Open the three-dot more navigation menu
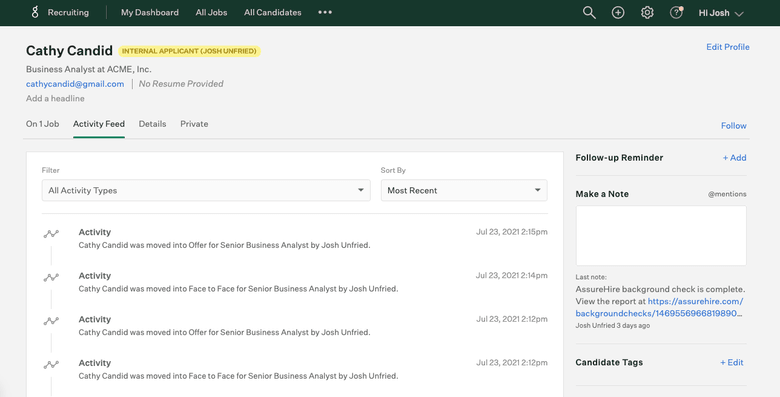The height and width of the screenshot is (397, 780). pyautogui.click(x=325, y=12)
